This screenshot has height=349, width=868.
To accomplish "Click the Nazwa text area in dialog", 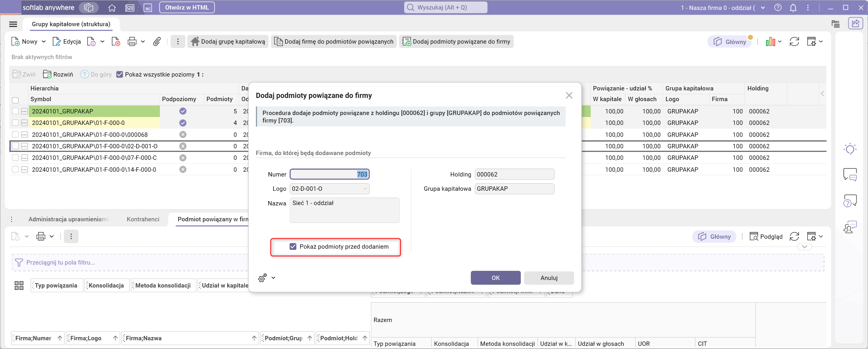I will [345, 210].
